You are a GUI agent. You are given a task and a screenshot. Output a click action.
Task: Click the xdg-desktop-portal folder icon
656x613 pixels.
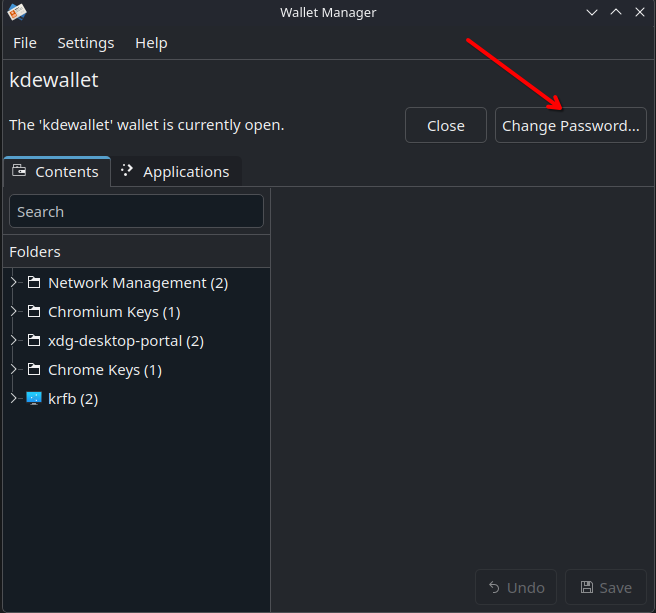coord(34,341)
